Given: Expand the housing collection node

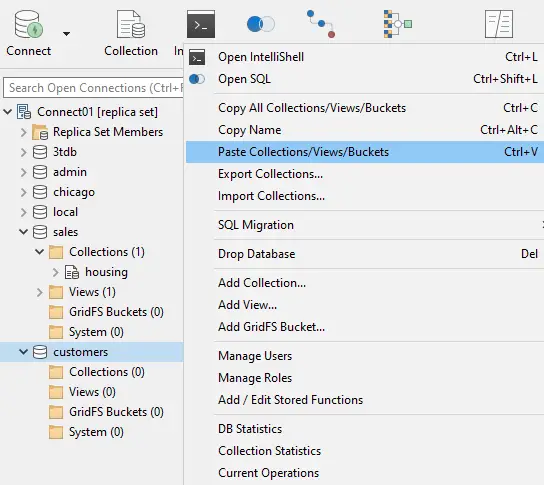Looking at the screenshot, I should 56,272.
